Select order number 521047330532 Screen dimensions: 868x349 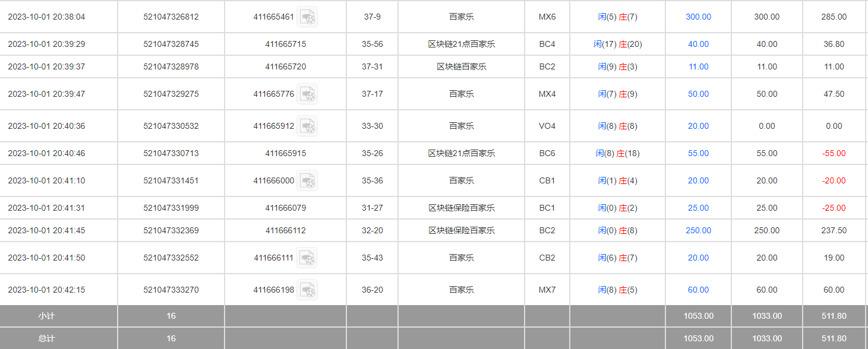171,126
